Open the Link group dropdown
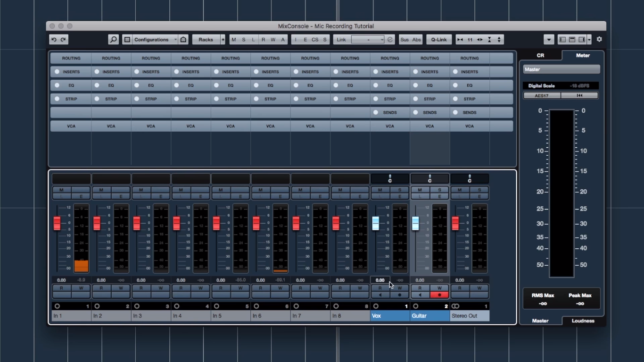Viewport: 644px width, 362px height. click(x=382, y=39)
